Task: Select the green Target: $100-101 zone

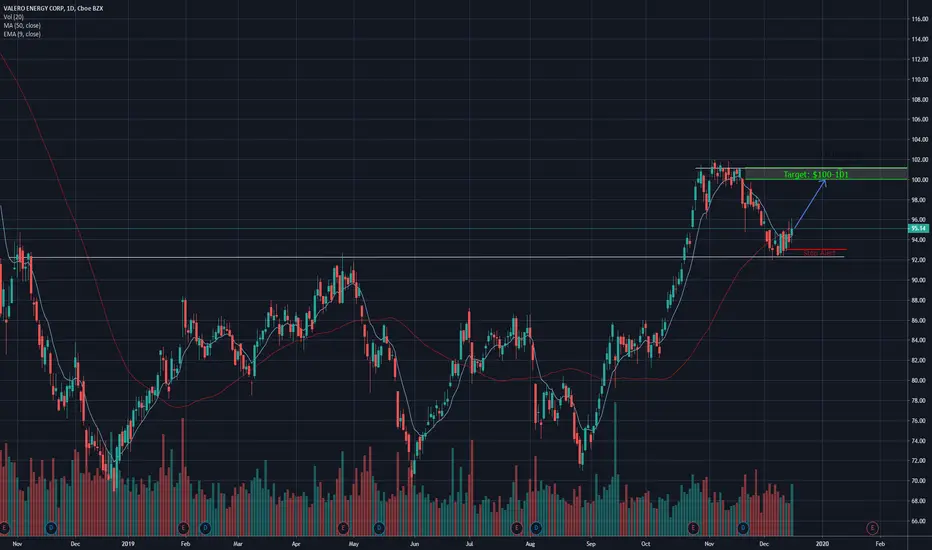Action: [x=826, y=174]
